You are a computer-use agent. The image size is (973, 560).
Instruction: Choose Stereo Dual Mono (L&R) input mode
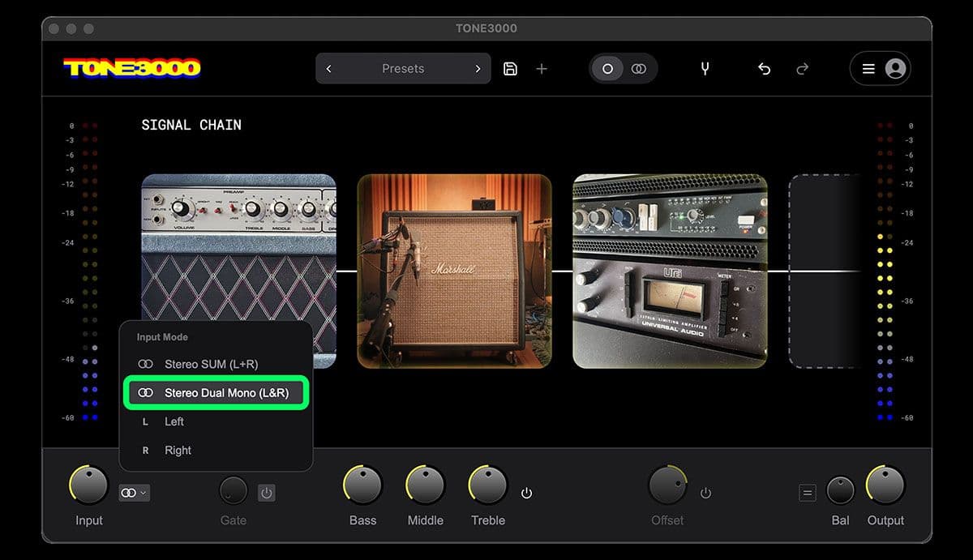click(216, 393)
